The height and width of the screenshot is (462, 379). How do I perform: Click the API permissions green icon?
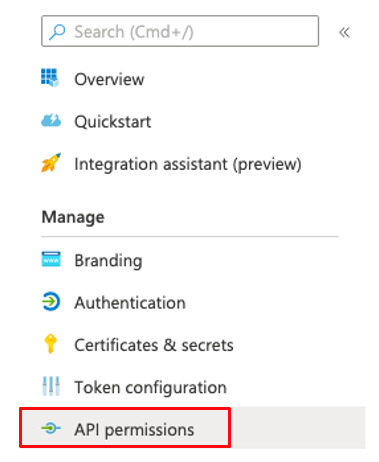coord(51,428)
